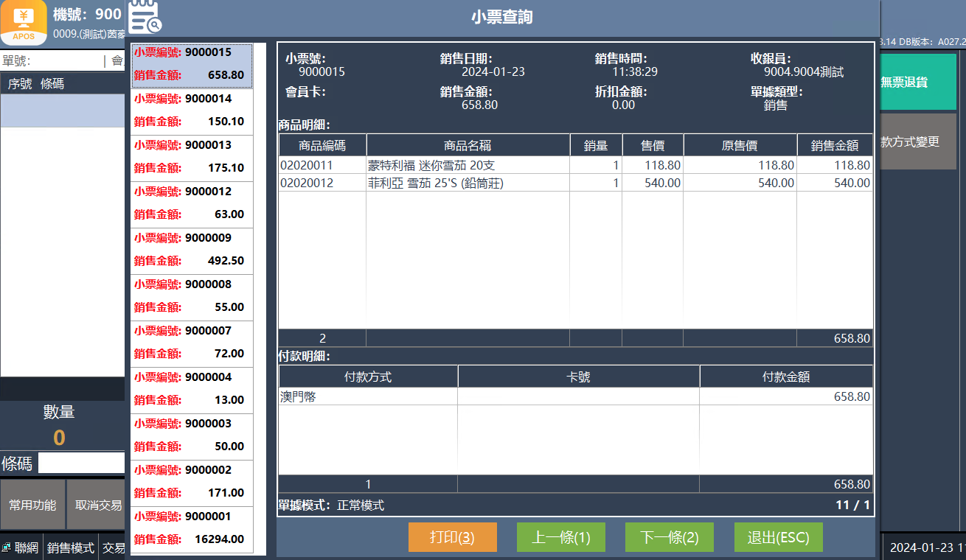Click the 商品名稱 column header
The width and height of the screenshot is (966, 560).
click(468, 145)
